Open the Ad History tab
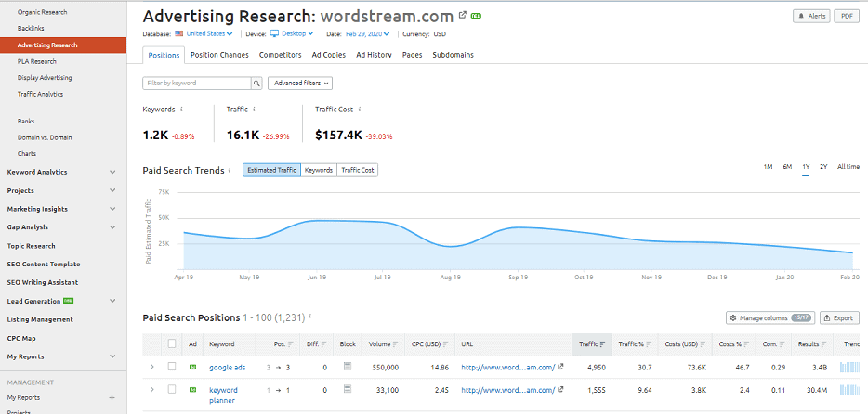This screenshot has height=414, width=868. 374,55
